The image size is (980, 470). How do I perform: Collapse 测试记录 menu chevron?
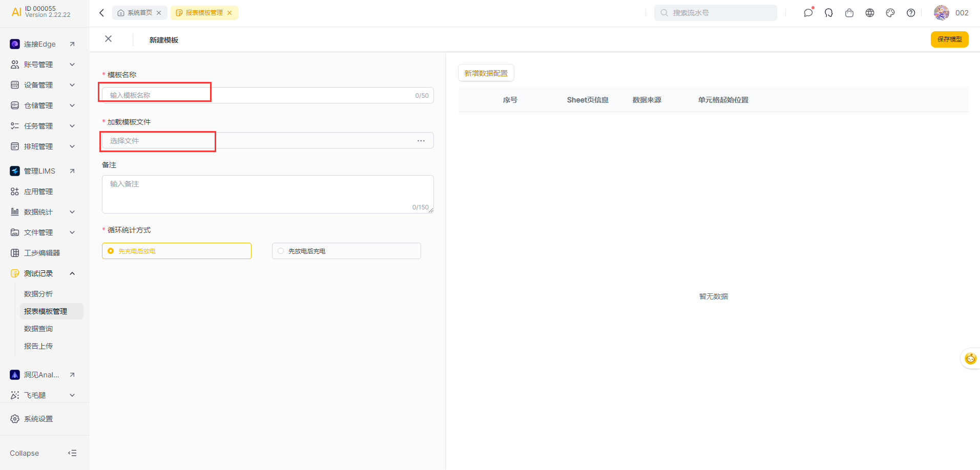pos(72,273)
